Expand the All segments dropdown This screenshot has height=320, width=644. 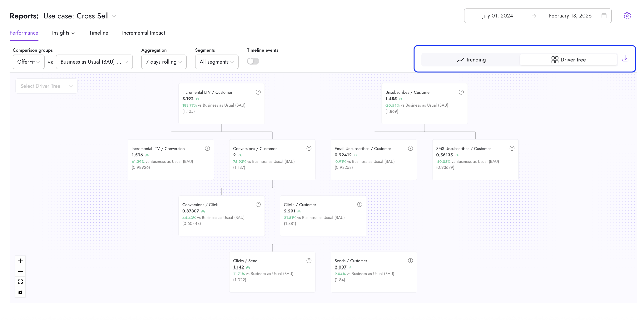pos(216,62)
